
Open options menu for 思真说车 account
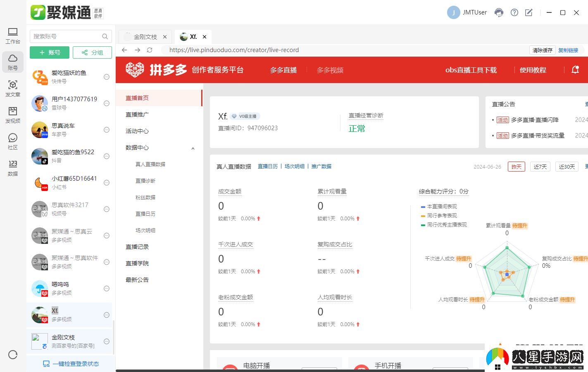[x=107, y=130]
